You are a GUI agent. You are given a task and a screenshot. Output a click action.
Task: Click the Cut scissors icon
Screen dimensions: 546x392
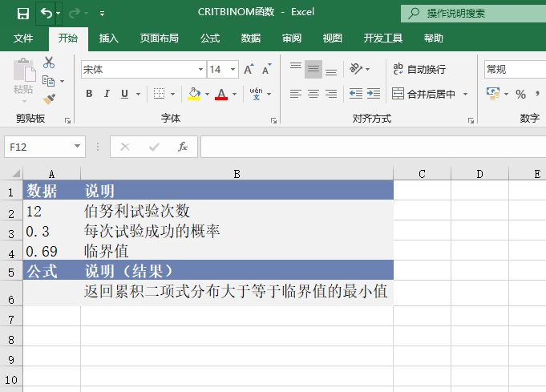(49, 63)
